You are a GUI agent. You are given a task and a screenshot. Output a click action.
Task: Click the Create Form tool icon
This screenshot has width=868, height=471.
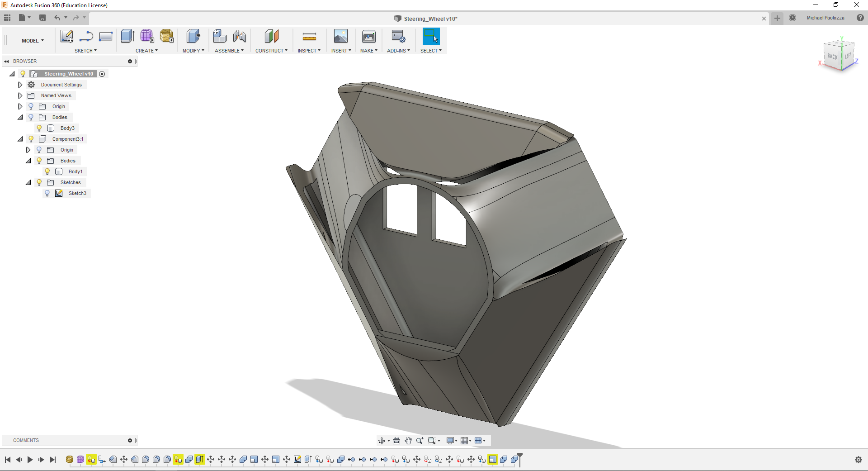(147, 36)
